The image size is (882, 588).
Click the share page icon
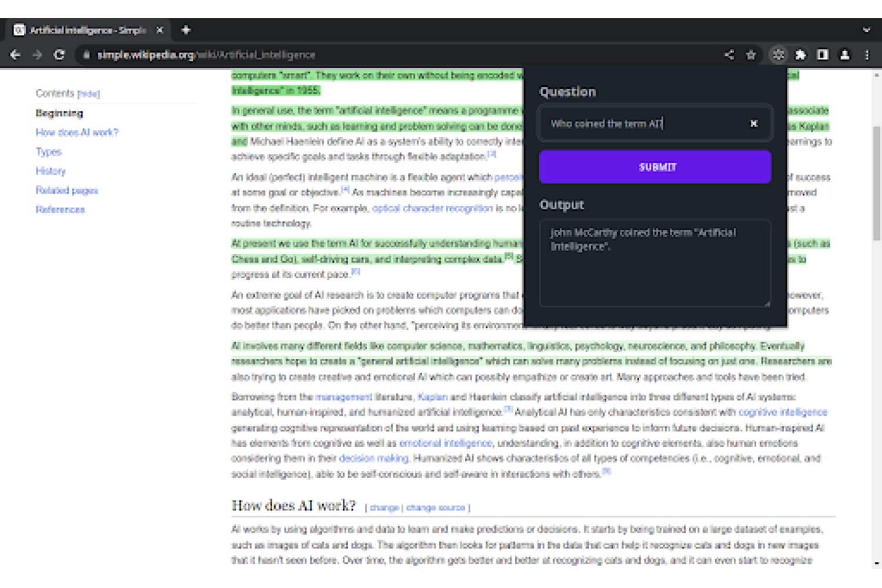click(x=729, y=55)
